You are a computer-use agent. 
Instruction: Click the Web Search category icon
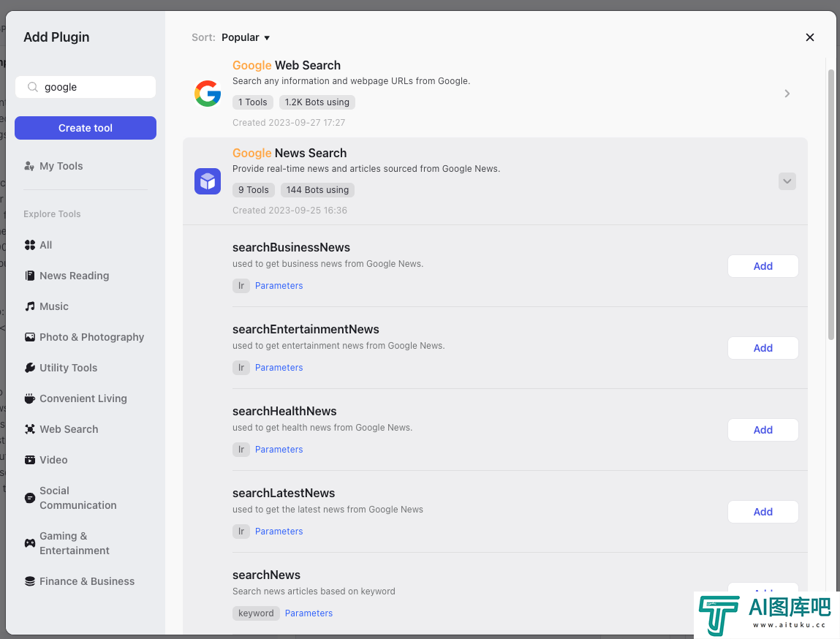30,429
